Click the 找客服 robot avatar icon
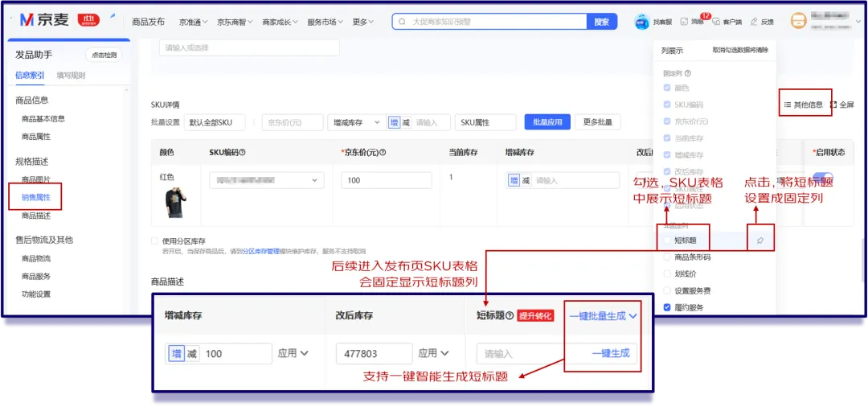This screenshot has width=868, height=407. click(641, 23)
